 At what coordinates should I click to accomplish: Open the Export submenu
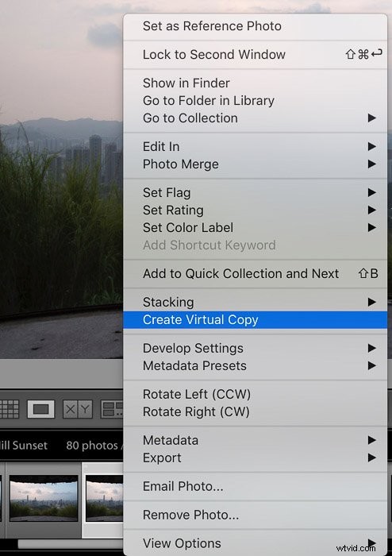[255, 458]
